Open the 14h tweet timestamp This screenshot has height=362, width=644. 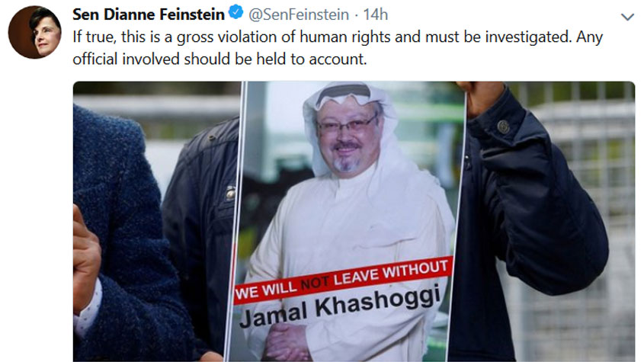click(x=376, y=14)
